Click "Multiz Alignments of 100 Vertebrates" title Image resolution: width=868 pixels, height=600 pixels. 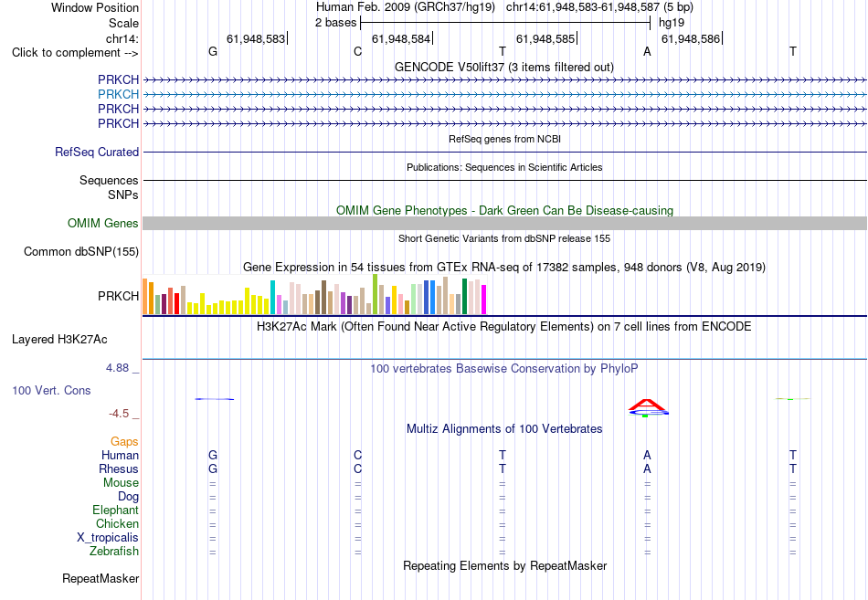coord(504,429)
